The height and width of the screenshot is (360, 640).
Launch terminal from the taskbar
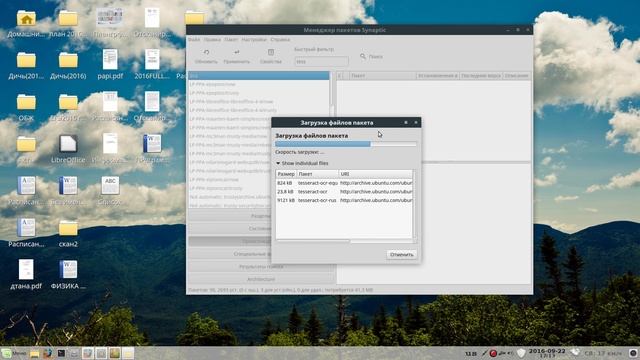[x=61, y=353]
